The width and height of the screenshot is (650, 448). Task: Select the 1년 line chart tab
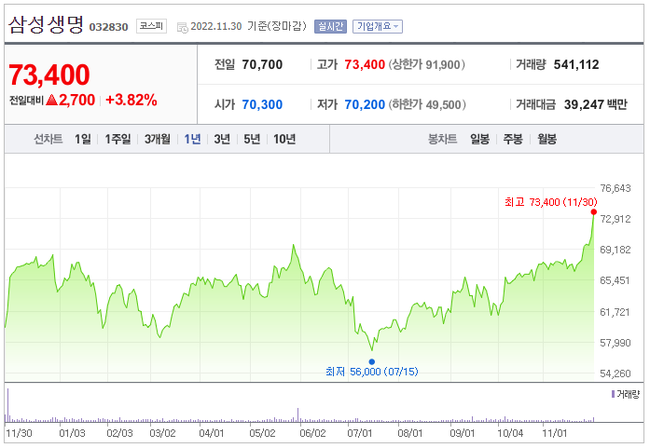point(192,139)
